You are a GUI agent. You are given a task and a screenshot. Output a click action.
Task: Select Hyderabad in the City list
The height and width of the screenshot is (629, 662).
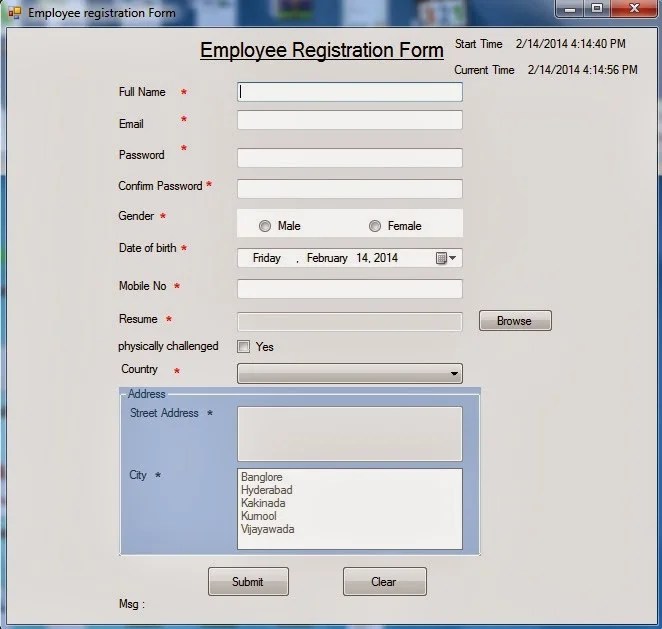[x=267, y=490]
